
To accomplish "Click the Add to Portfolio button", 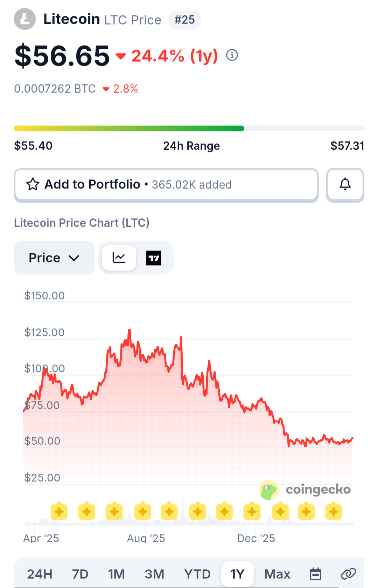I will click(166, 185).
